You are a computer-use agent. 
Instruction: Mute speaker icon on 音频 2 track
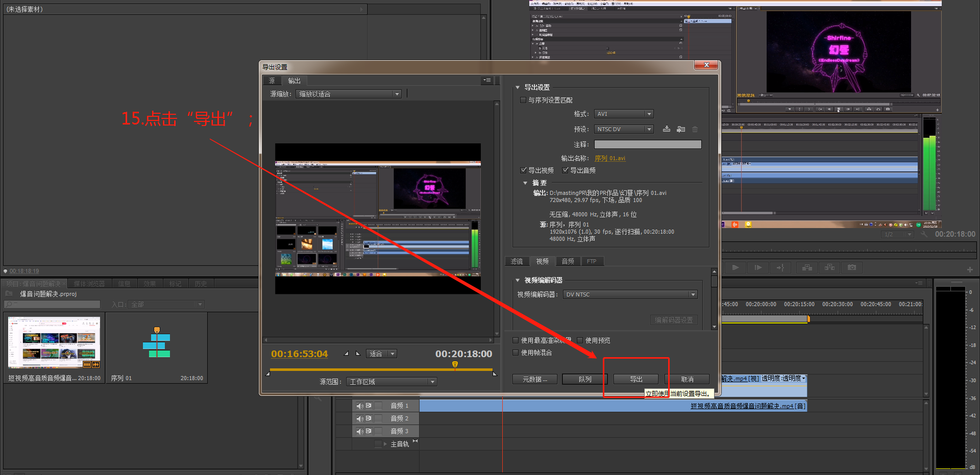point(359,419)
